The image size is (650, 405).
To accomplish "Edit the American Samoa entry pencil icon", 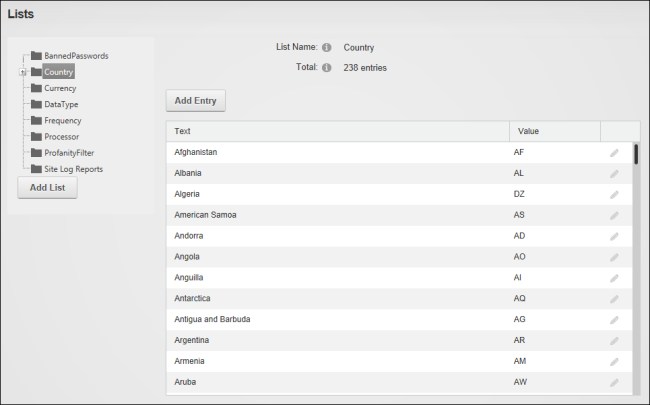I will tap(614, 216).
